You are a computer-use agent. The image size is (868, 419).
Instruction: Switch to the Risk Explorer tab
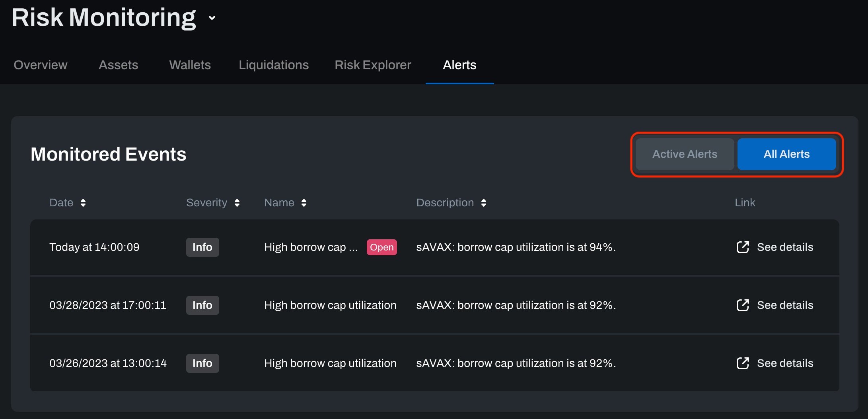coord(373,65)
